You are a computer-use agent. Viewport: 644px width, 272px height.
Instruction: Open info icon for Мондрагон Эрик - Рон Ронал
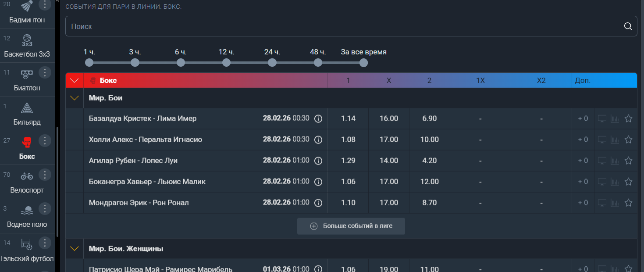click(x=318, y=203)
